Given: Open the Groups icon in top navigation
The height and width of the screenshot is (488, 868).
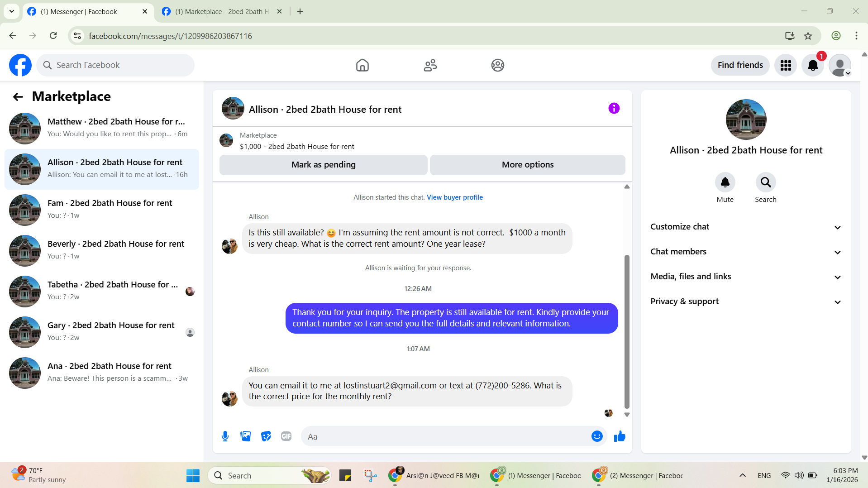Looking at the screenshot, I should coord(497,65).
